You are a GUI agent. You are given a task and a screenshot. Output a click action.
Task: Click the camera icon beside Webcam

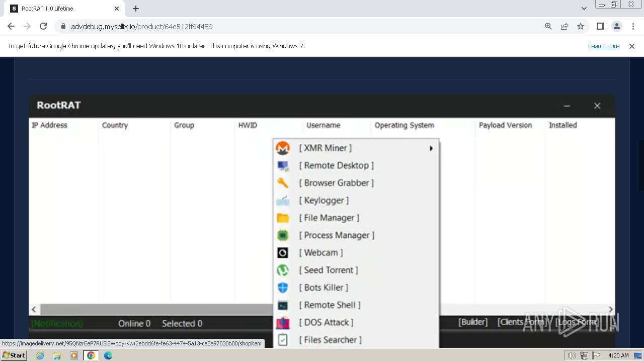[x=283, y=253]
